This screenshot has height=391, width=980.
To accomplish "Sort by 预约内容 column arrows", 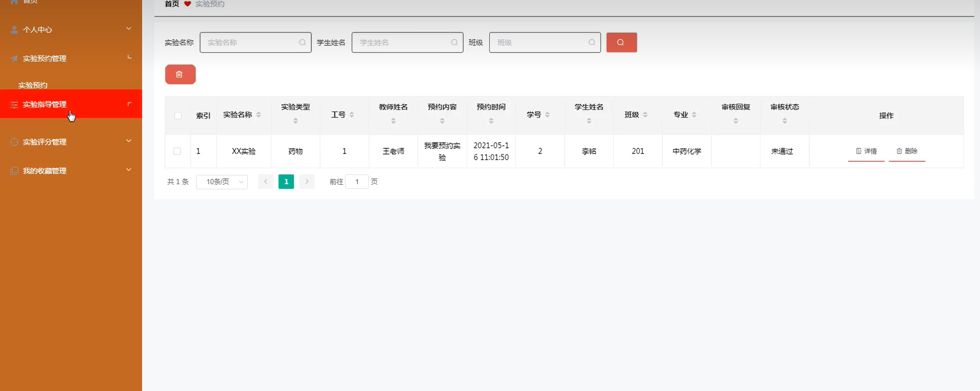I will [x=442, y=121].
